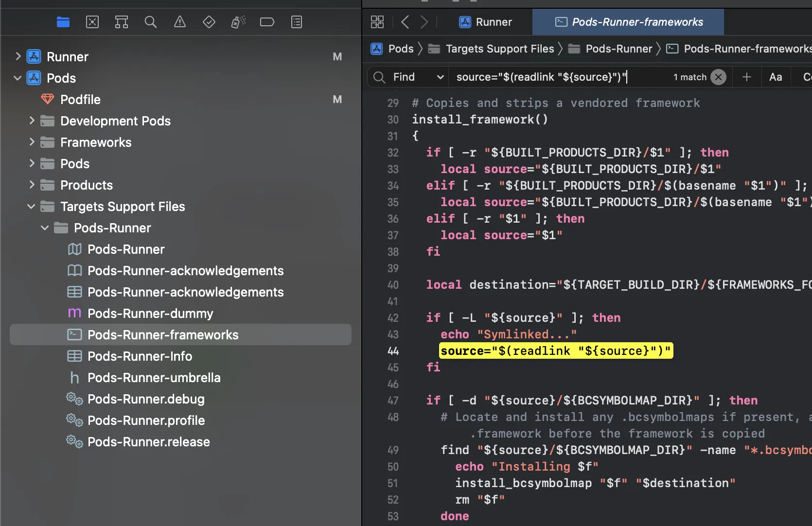812x526 pixels.
Task: Click the echo "Symlinked..." line
Action: 509,334
